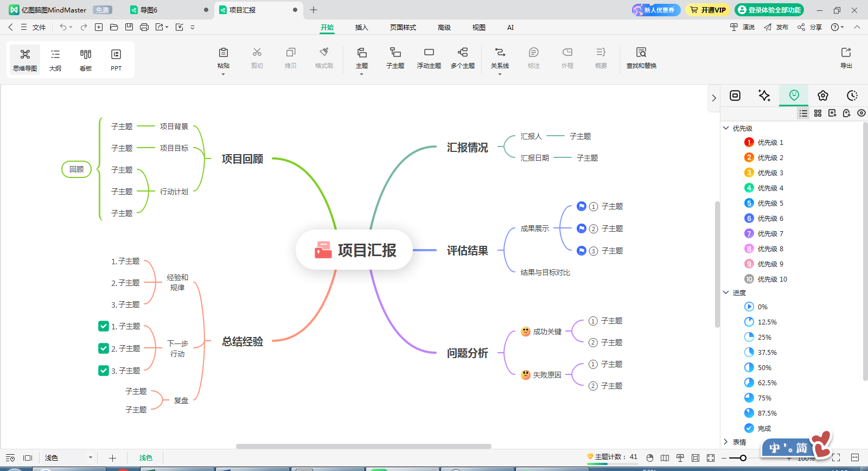Collapse the 优先级 priority section
The image size is (868, 471).
tap(726, 128)
